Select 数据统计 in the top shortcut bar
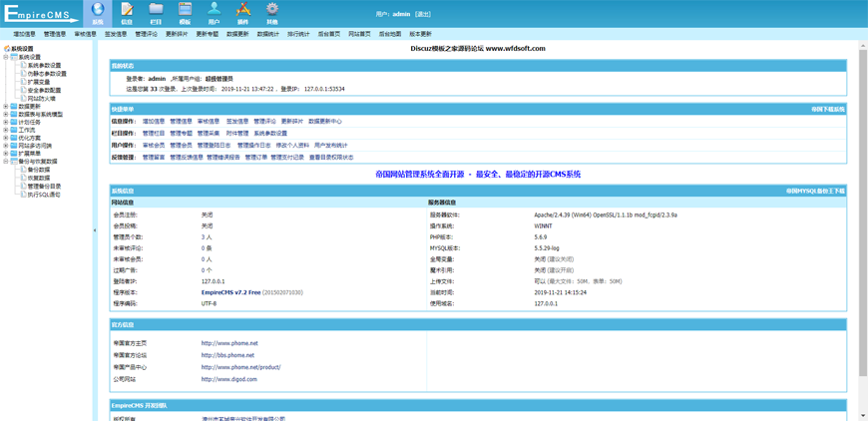Viewport: 868px width, 421px height. click(x=268, y=34)
